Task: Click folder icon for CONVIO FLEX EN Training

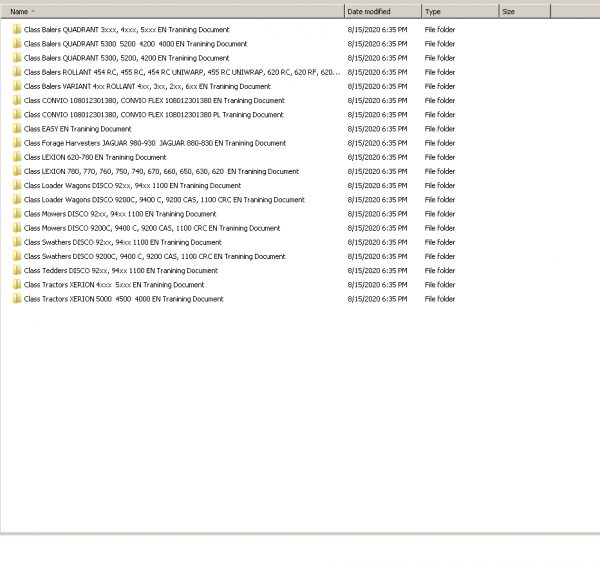Action: coord(16,100)
